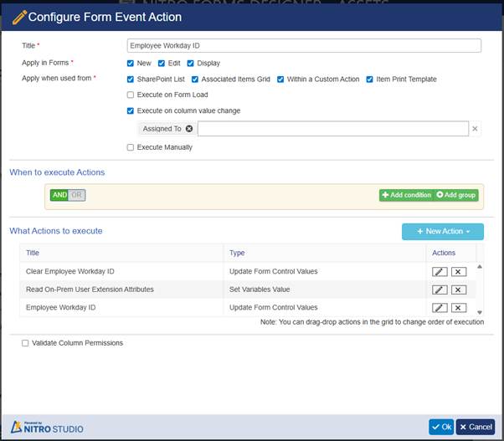504x441 pixels.
Task: Remove the Assigned To column tag
Action: click(x=189, y=129)
